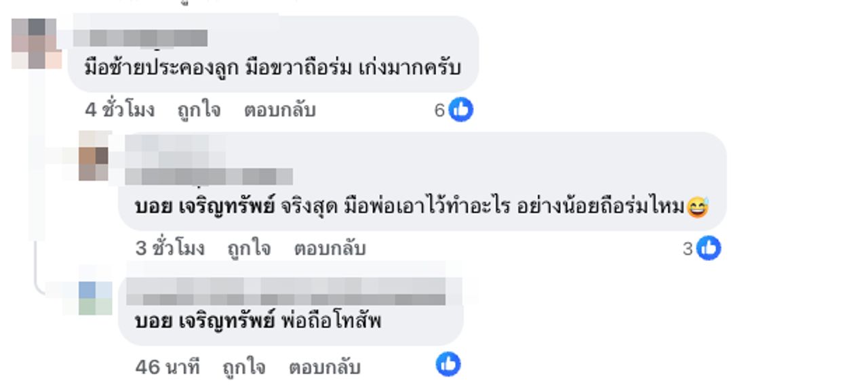Open avatar of the จริงสุด reply author
Image resolution: width=868 pixels, height=389 pixels.
click(94, 156)
